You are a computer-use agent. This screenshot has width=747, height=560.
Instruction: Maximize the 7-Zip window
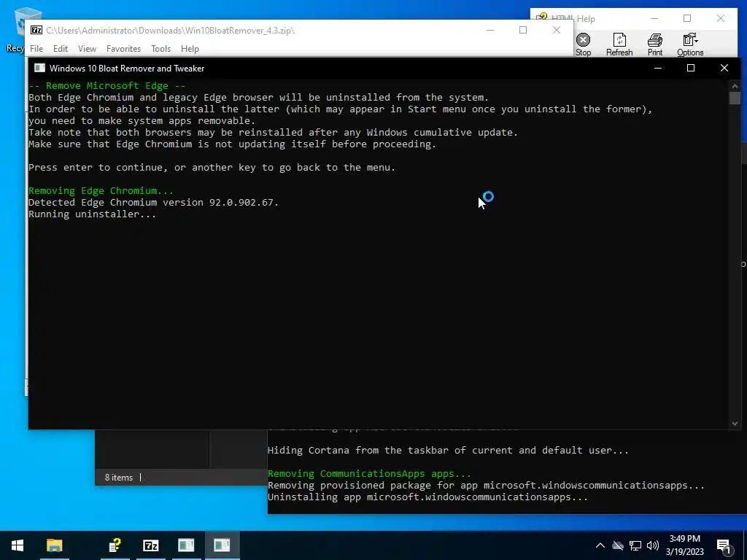(523, 30)
